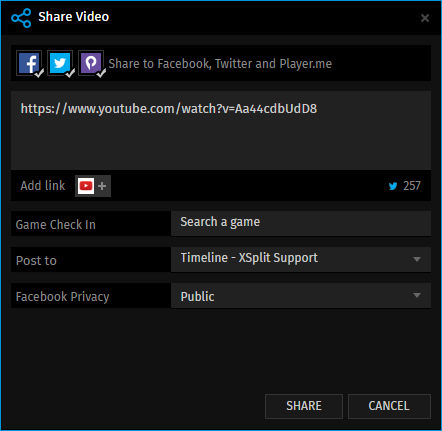Click the 257 character count
The width and height of the screenshot is (442, 431).
click(x=412, y=186)
